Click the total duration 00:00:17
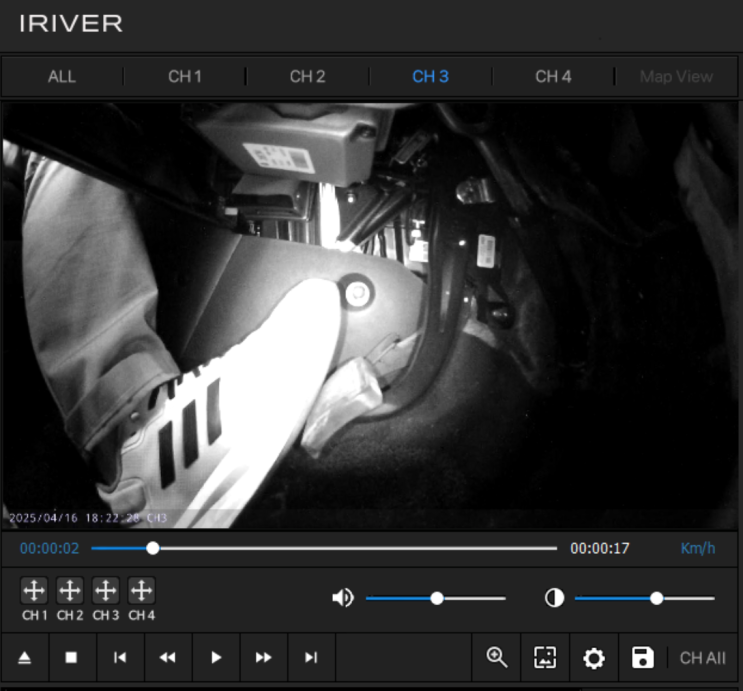This screenshot has height=691, width=743. (x=599, y=548)
